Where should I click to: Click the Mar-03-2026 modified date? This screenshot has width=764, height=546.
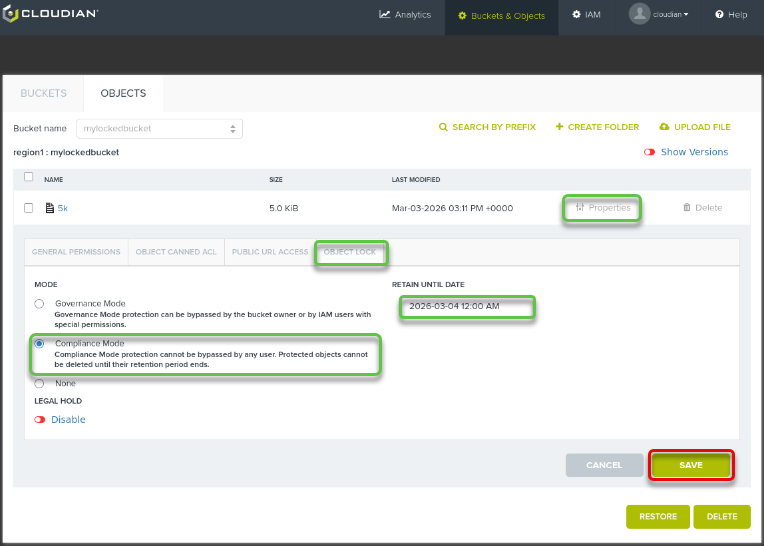tap(452, 208)
